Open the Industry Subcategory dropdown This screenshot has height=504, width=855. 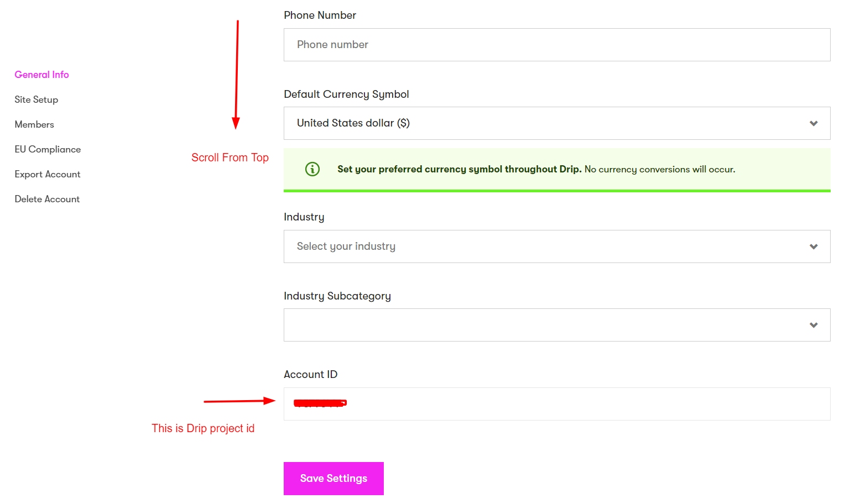pos(556,325)
